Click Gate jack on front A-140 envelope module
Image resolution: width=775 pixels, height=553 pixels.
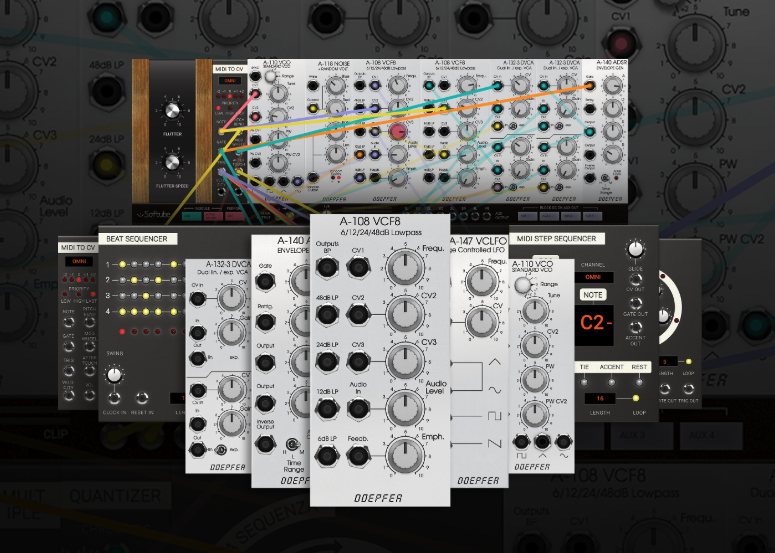[265, 282]
